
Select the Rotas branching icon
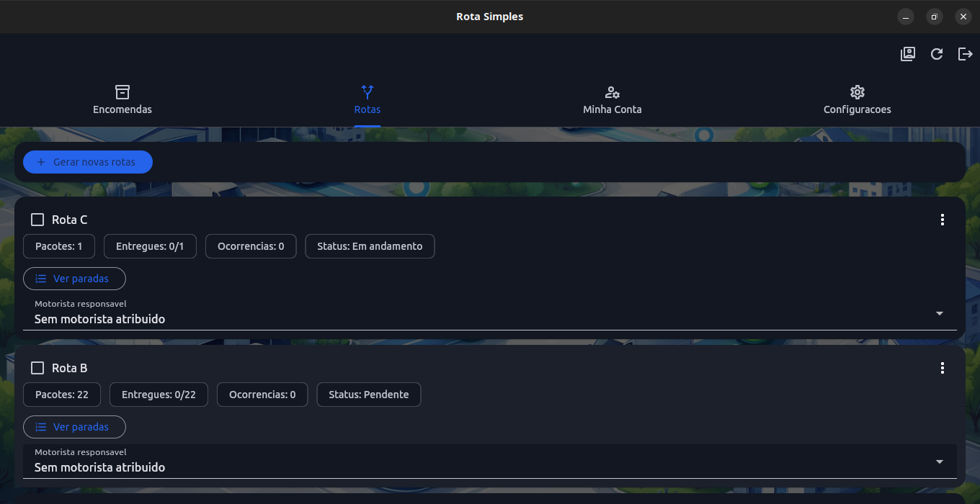click(x=367, y=92)
